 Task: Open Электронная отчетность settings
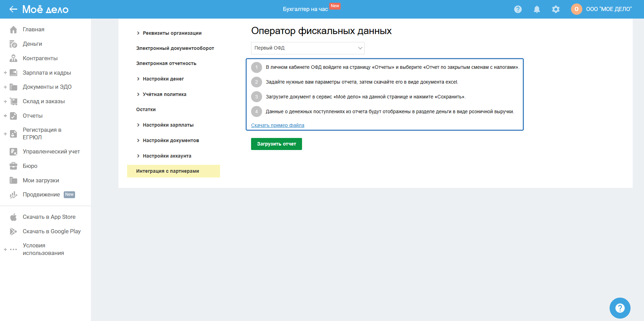166,63
